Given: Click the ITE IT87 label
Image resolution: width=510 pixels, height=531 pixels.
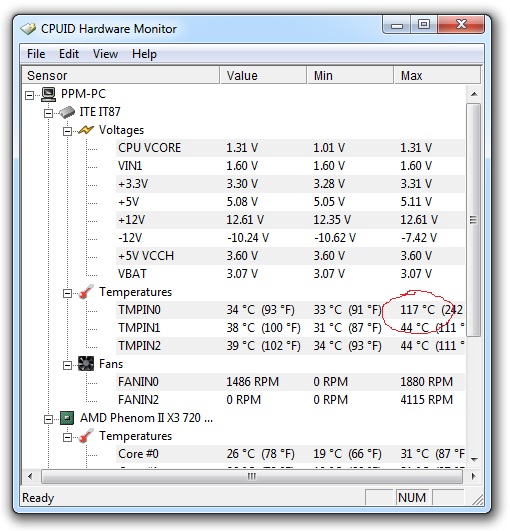Looking at the screenshot, I should 100,112.
